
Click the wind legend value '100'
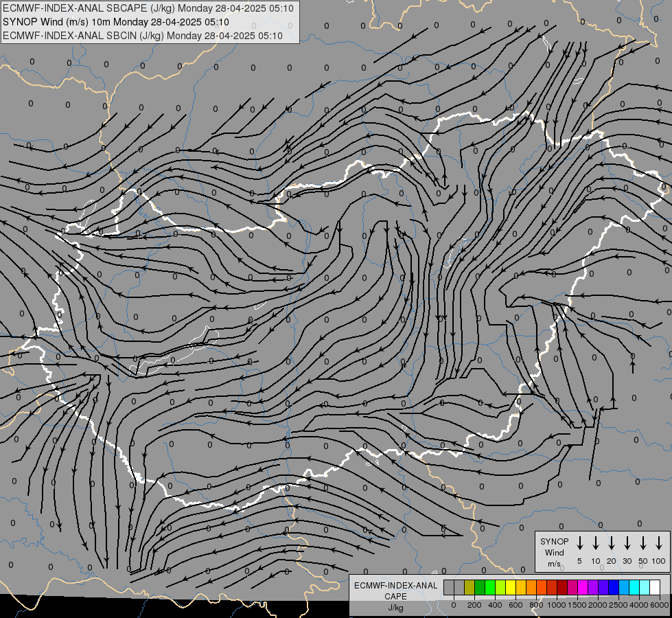point(659,561)
